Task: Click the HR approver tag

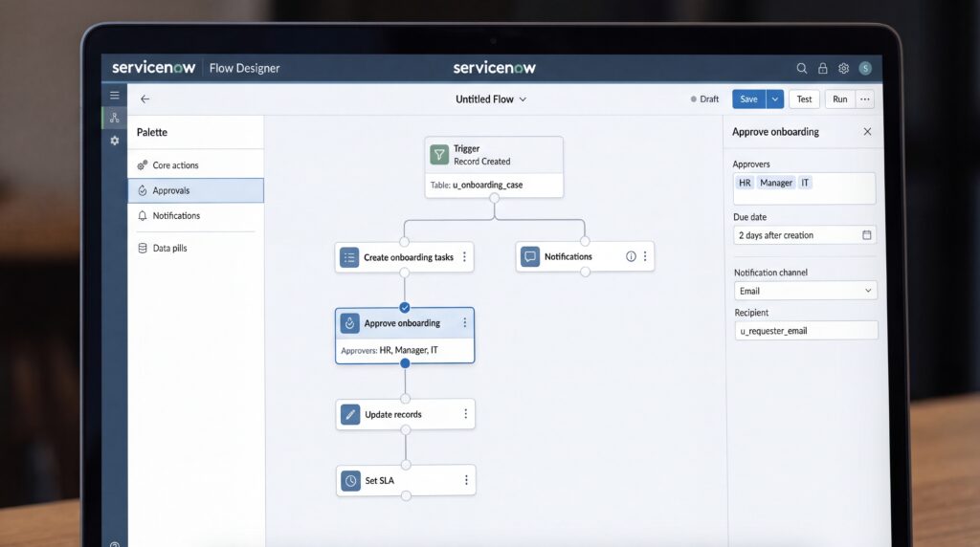Action: pos(745,183)
